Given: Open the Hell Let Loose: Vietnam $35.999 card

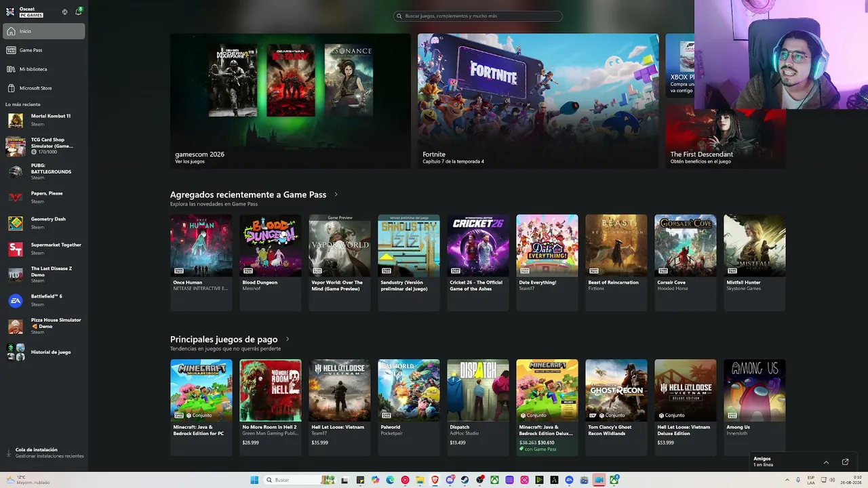Looking at the screenshot, I should pyautogui.click(x=340, y=407).
